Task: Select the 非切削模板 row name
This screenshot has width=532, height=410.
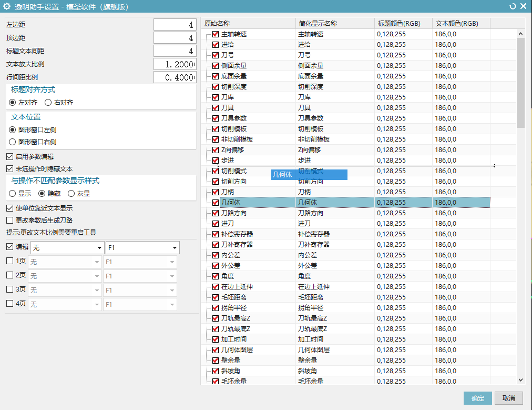Action: (237, 139)
